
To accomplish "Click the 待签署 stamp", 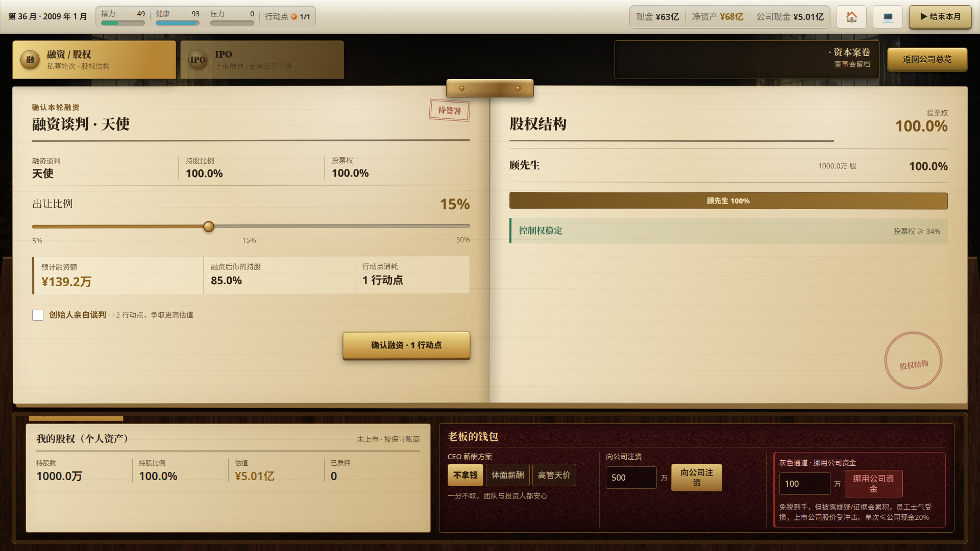I will pos(449,110).
